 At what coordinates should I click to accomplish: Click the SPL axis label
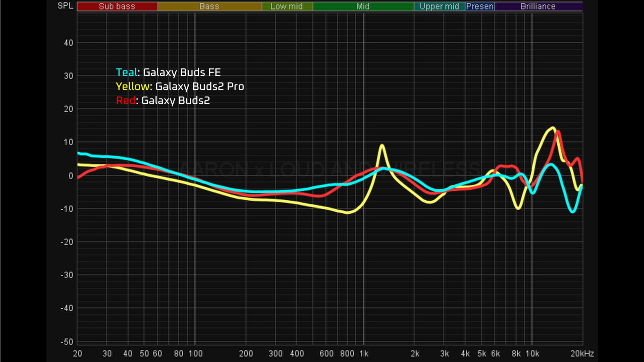click(x=65, y=6)
